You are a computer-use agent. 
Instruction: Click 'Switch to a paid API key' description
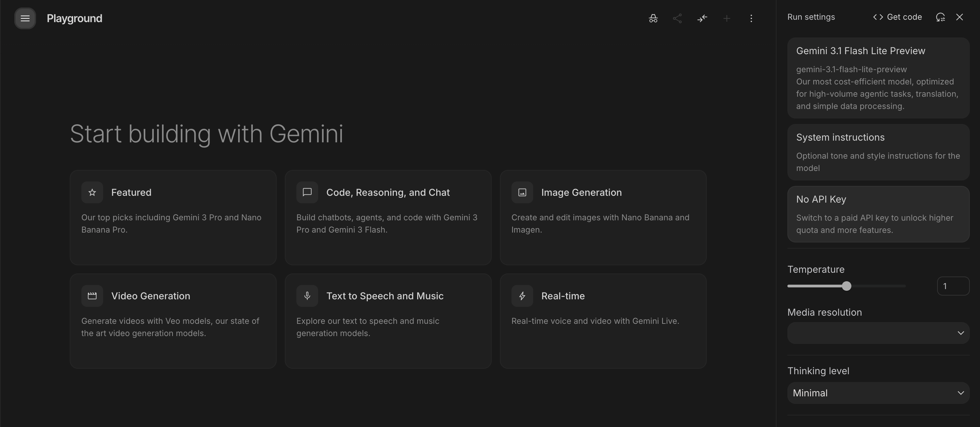875,224
